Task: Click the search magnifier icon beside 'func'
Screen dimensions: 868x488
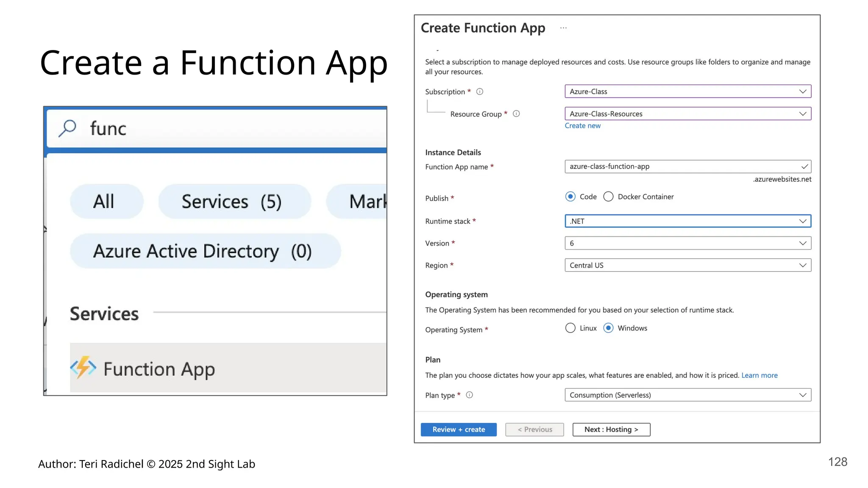Action: click(67, 128)
